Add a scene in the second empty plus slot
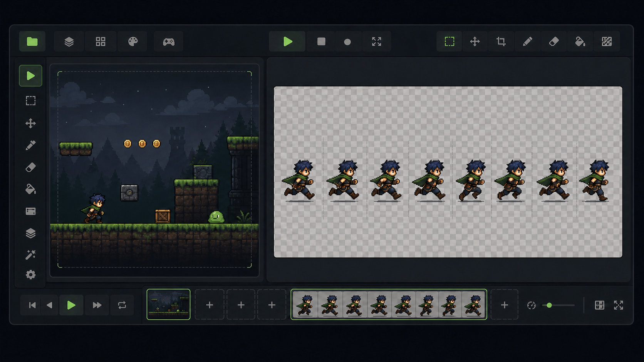This screenshot has width=644, height=362. pyautogui.click(x=241, y=305)
